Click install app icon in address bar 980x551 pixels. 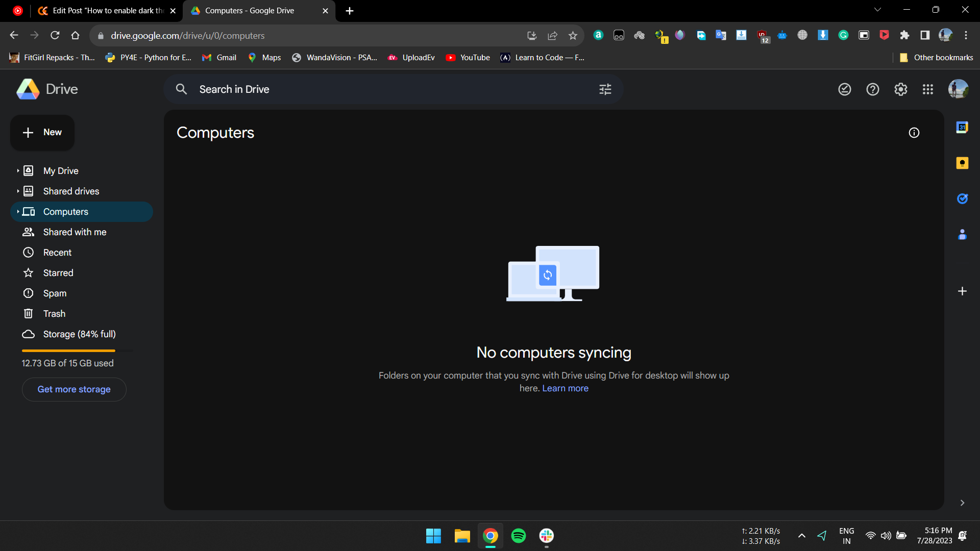(532, 36)
